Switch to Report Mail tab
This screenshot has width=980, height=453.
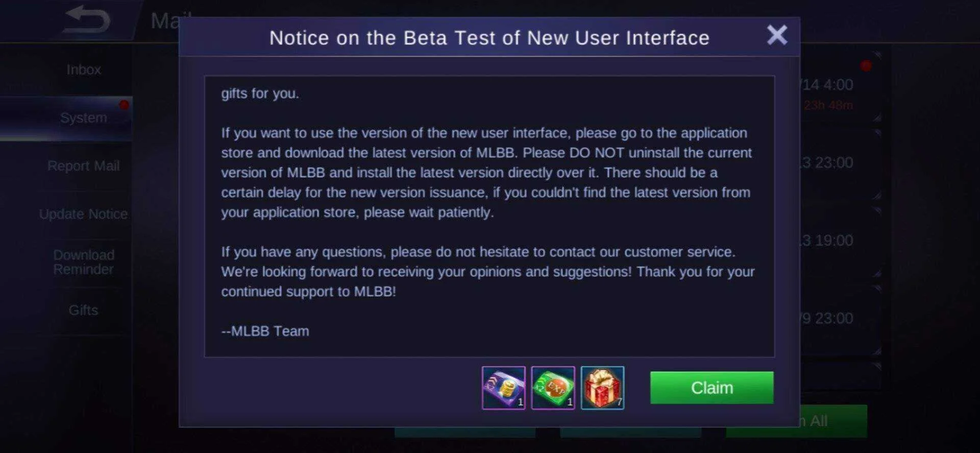[84, 166]
